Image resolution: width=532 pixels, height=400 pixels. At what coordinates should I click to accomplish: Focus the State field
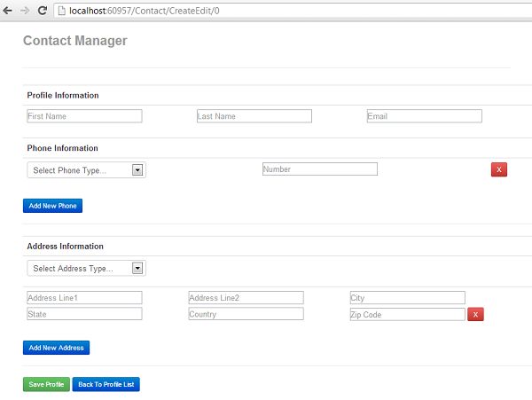pos(84,314)
